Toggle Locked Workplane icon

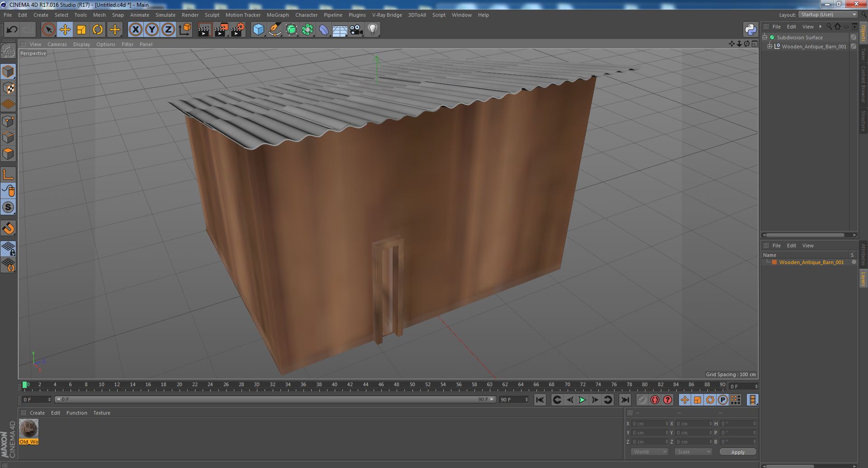(x=8, y=248)
